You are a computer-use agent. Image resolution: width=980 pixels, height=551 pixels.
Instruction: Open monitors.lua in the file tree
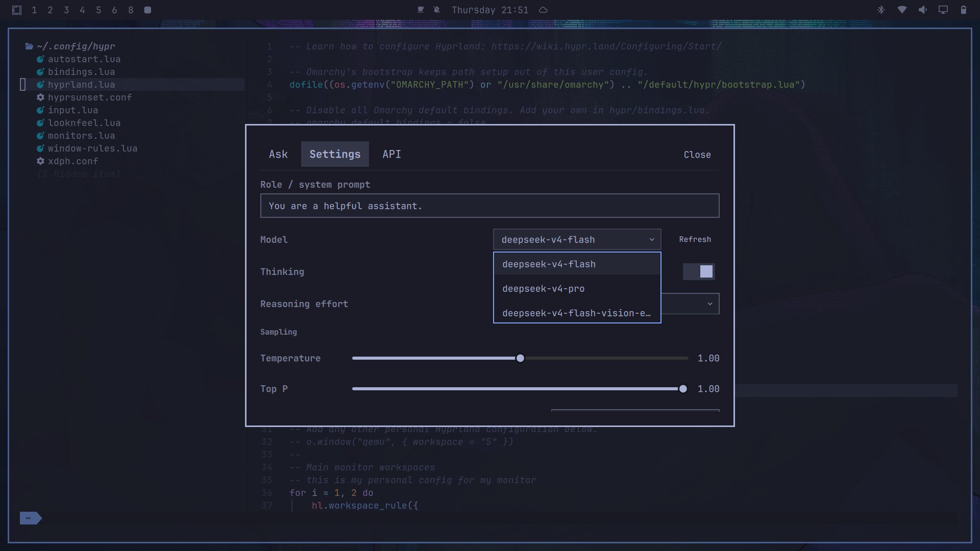point(81,136)
